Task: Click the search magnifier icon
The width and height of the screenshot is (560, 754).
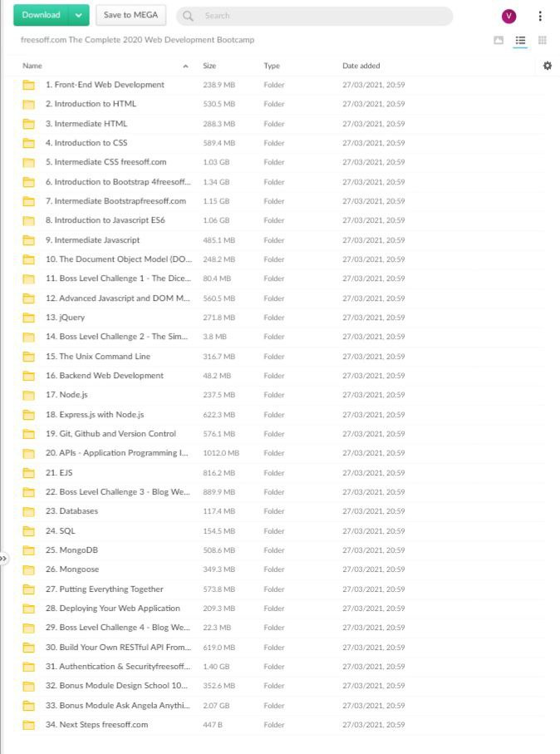Action: pyautogui.click(x=188, y=16)
